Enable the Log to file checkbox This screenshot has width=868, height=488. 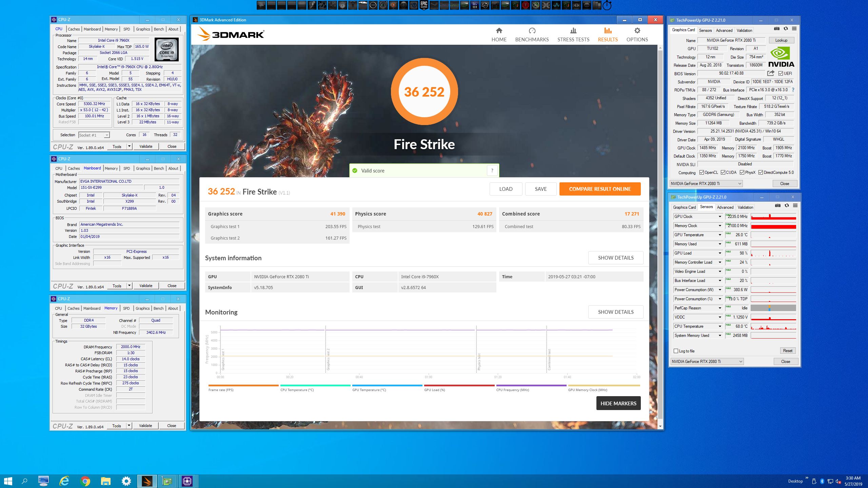(x=676, y=351)
